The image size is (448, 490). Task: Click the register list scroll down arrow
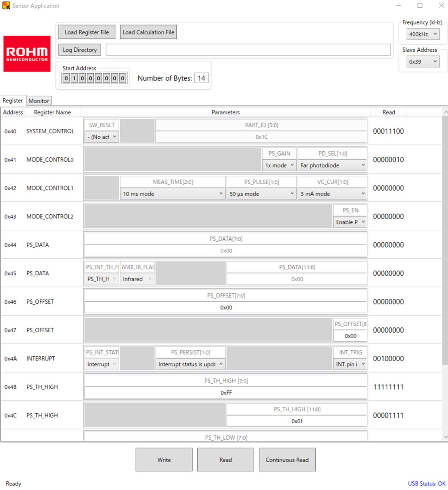coord(445,437)
